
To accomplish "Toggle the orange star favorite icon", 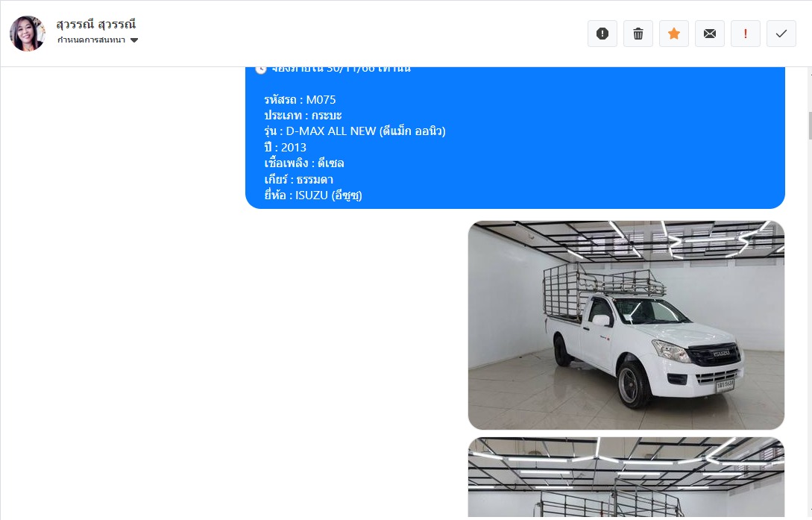I will click(674, 34).
